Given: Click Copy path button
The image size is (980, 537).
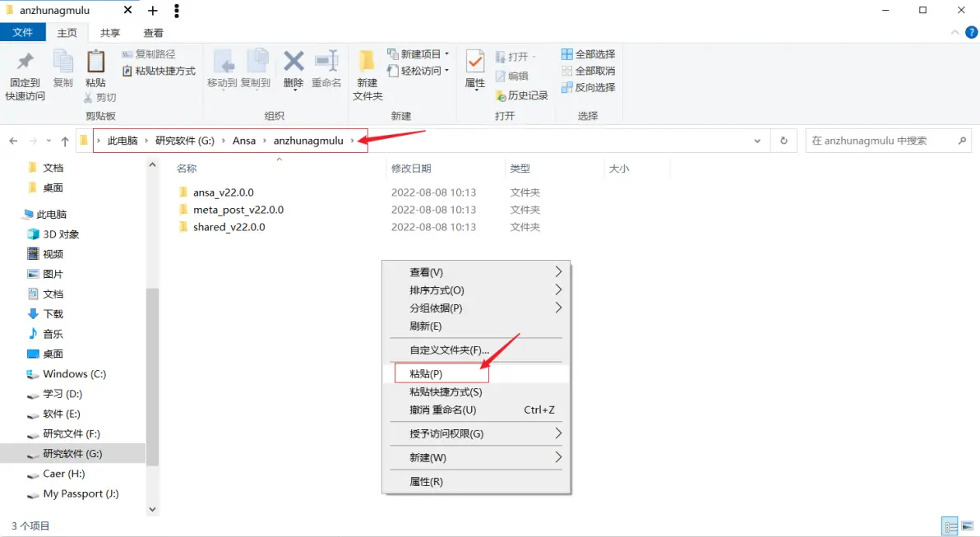Looking at the screenshot, I should coord(149,53).
